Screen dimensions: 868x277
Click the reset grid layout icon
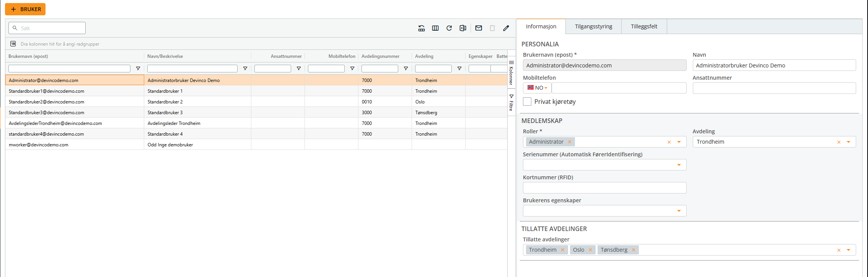(x=422, y=28)
